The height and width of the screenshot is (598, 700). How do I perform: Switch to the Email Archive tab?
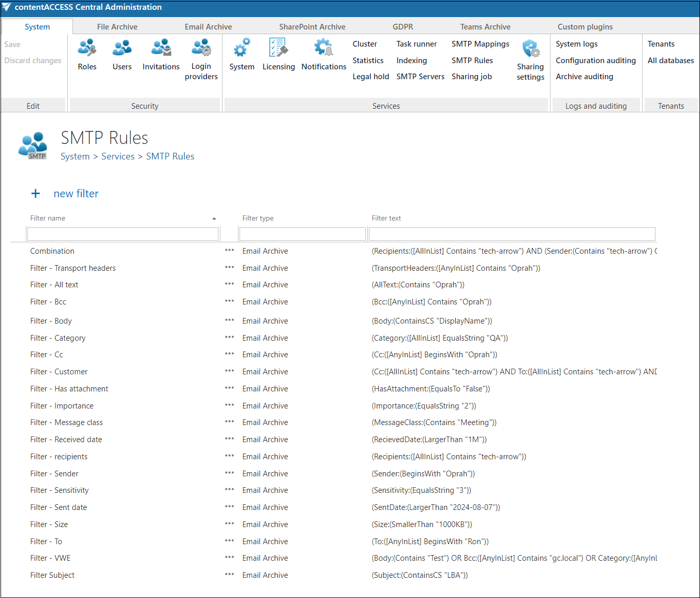pyautogui.click(x=208, y=27)
